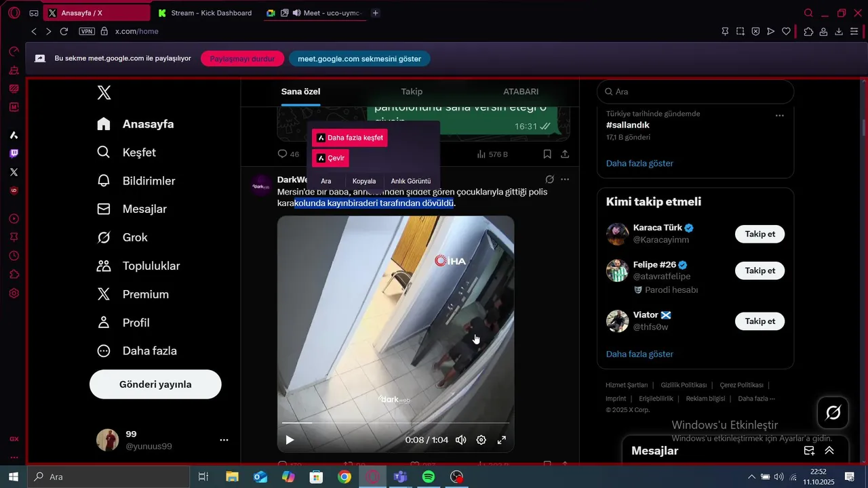Open the Grok floating button

tap(833, 412)
